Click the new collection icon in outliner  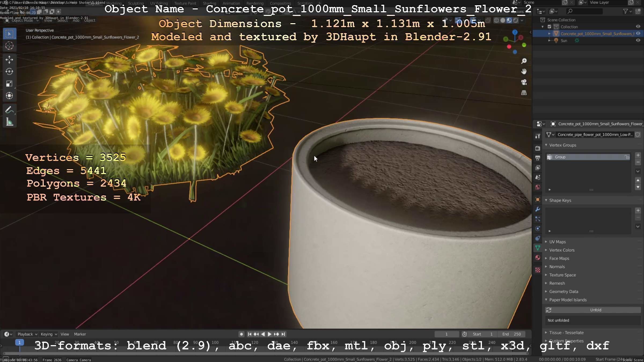click(638, 11)
